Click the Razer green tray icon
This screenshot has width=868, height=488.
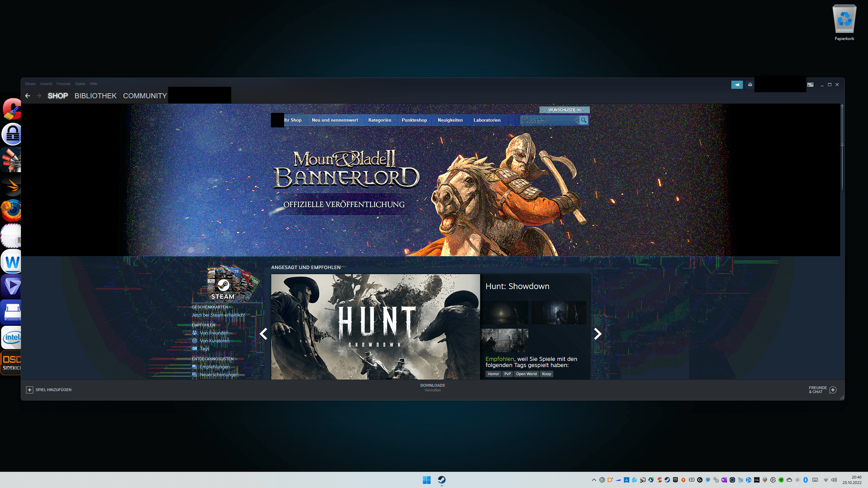pos(781,480)
